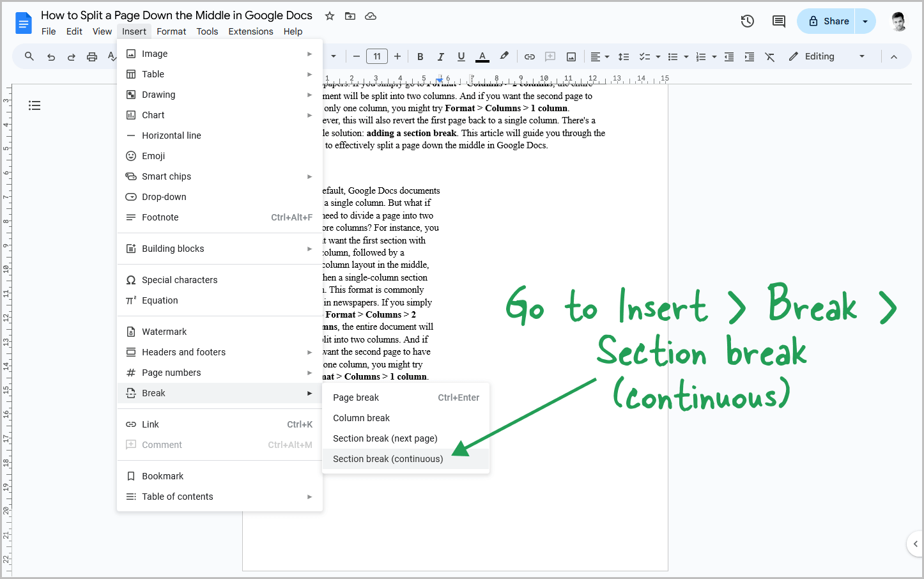The image size is (924, 579).
Task: Choose Page break option
Action: (x=406, y=398)
